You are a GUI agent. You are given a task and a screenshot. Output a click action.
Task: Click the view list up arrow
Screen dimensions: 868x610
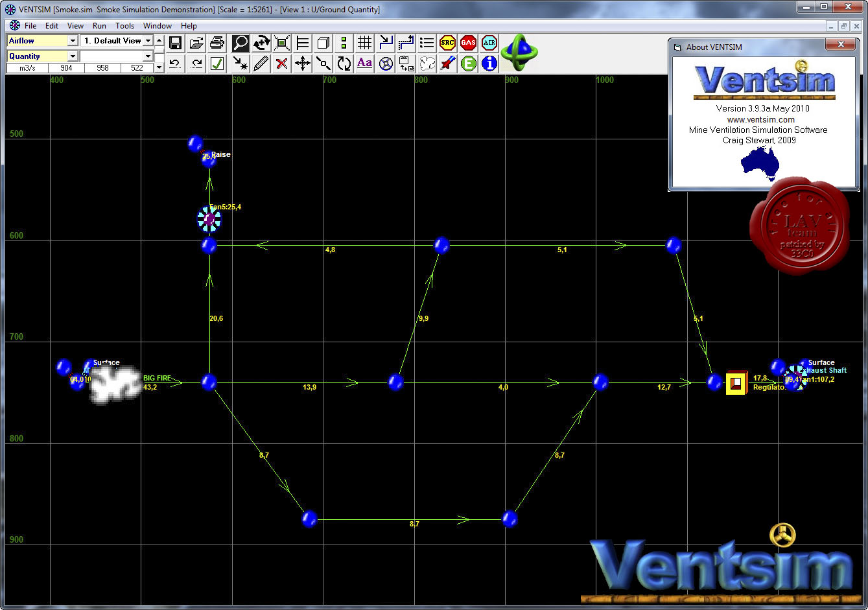159,40
